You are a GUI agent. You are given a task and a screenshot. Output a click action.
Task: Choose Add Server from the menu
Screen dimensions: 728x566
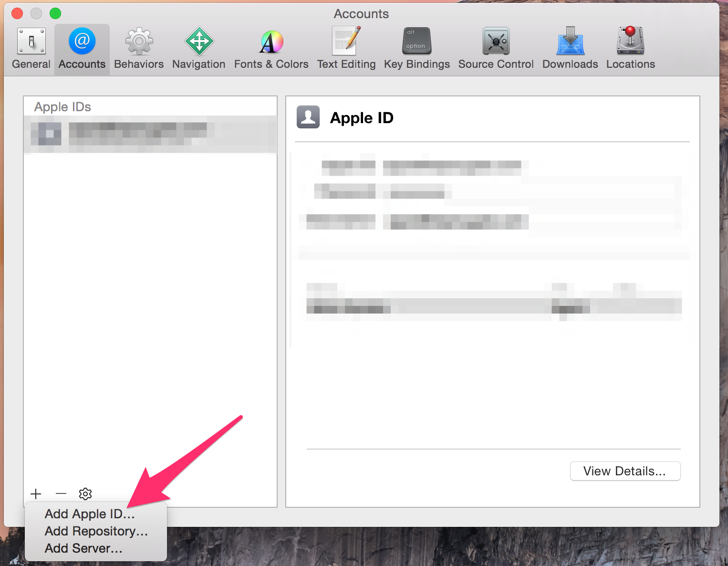83,548
